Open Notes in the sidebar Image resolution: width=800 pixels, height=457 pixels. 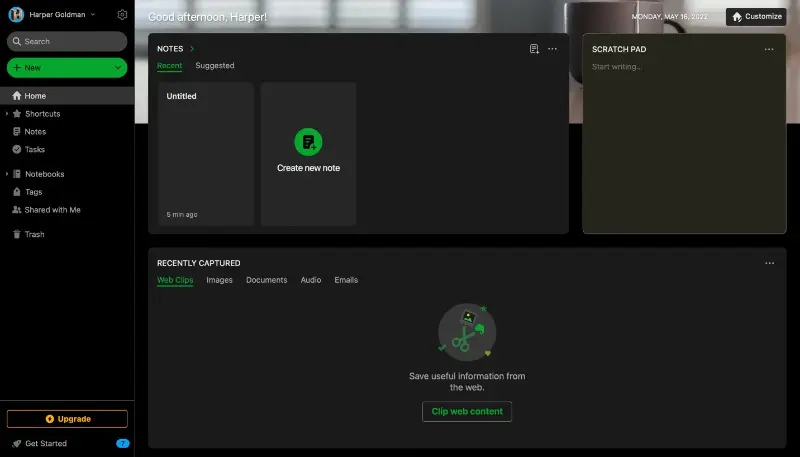pos(35,132)
